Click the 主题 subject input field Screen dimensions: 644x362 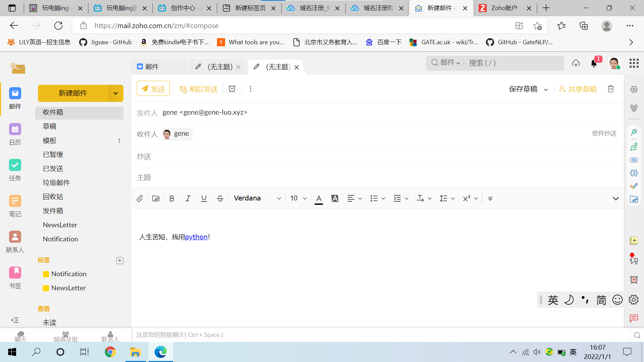[235, 177]
